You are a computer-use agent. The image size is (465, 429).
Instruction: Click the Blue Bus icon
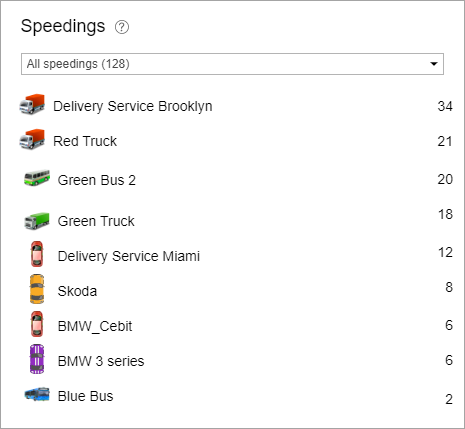coord(37,394)
